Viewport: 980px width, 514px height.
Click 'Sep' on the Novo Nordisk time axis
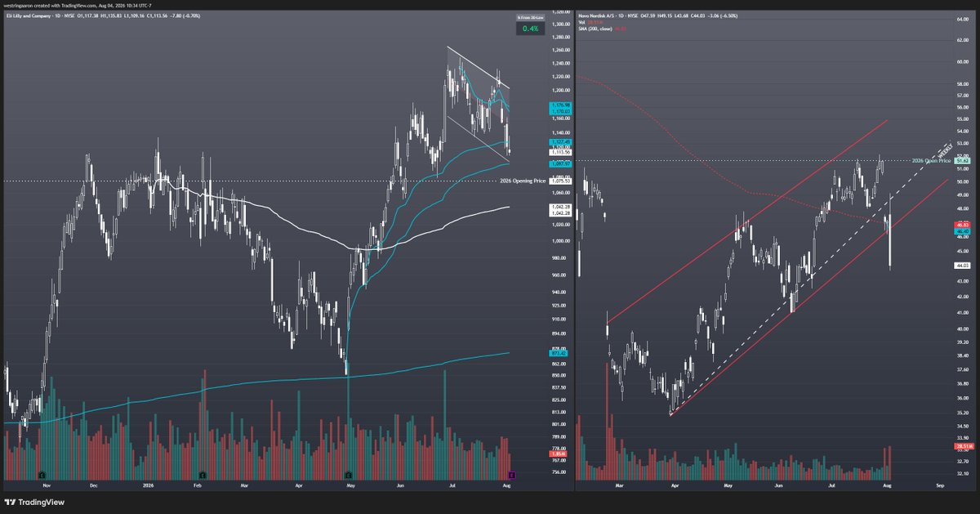pos(940,485)
